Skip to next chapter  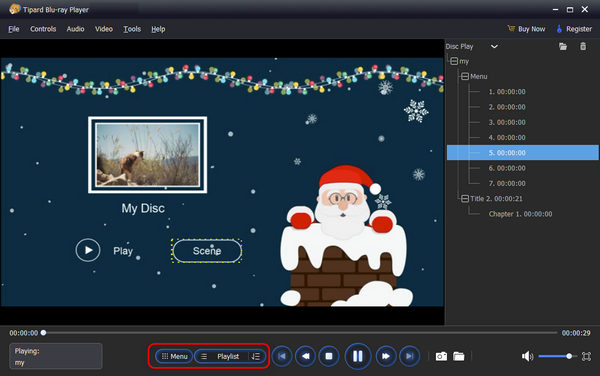point(409,356)
